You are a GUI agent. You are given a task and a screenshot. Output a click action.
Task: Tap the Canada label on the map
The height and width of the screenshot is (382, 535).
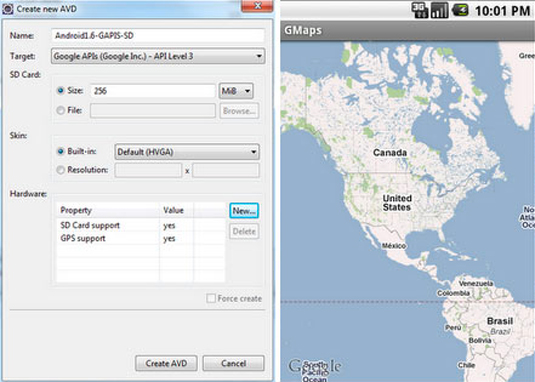(390, 152)
